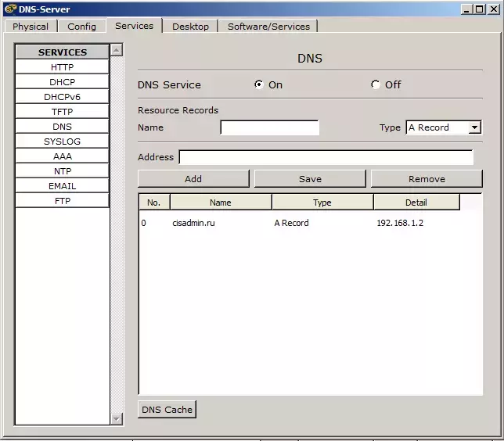Viewport: 504px width, 441px height.
Task: Open FTP service settings
Action: point(63,201)
